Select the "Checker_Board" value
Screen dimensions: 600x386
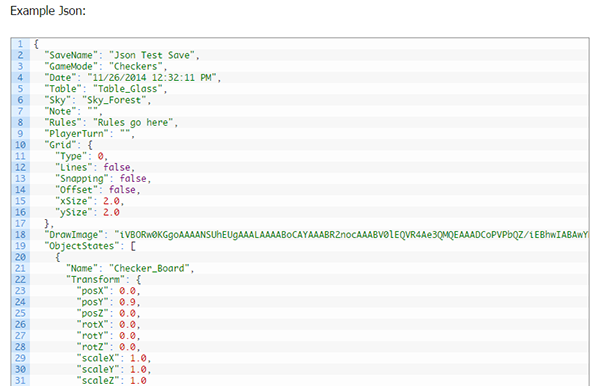click(x=149, y=268)
